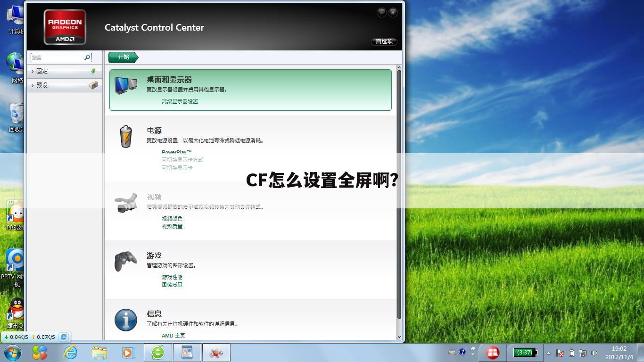Open the 首选项 preferences menu
The width and height of the screenshot is (644, 362).
click(384, 41)
